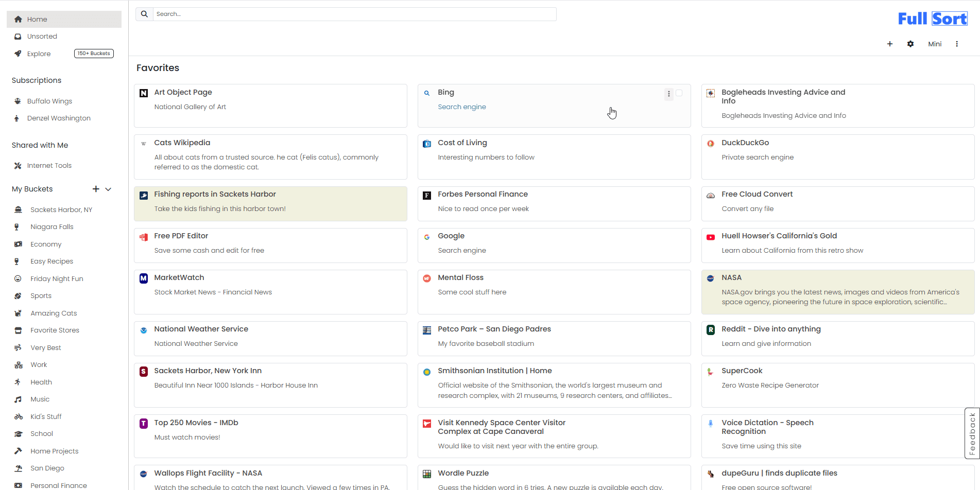The width and height of the screenshot is (980, 490).
Task: Open Cost of Living bookmark
Action: click(x=462, y=143)
